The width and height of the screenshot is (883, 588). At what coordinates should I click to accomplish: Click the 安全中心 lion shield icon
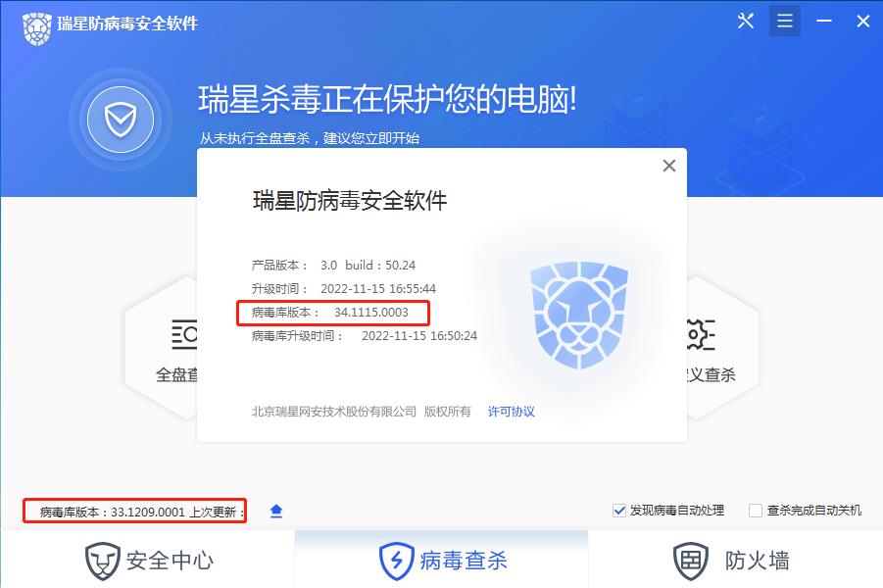coord(103,561)
